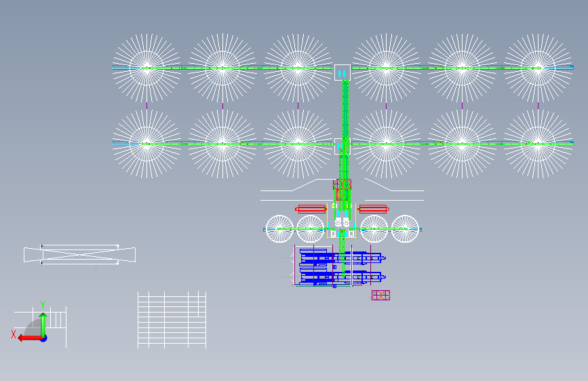Select the white junction box with cyan marks on top row
The width and height of the screenshot is (588, 381).
[x=342, y=73]
